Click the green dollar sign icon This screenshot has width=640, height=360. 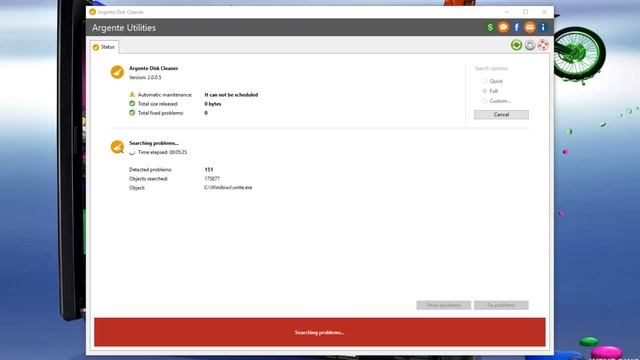click(490, 27)
